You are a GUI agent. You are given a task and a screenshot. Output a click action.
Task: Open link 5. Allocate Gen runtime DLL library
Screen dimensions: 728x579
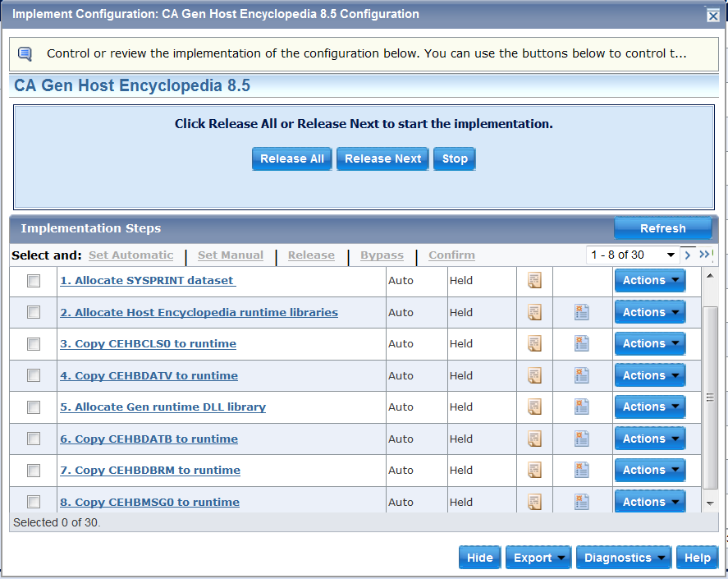pyautogui.click(x=163, y=407)
